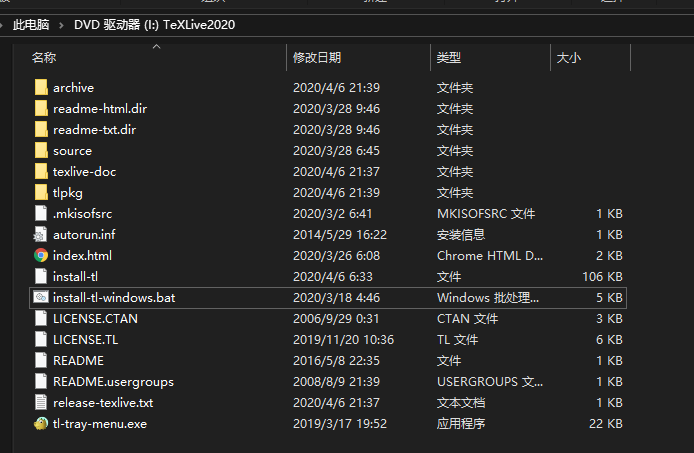Click the 应用程序 type cell
Screen dimensions: 694x453
461,424
